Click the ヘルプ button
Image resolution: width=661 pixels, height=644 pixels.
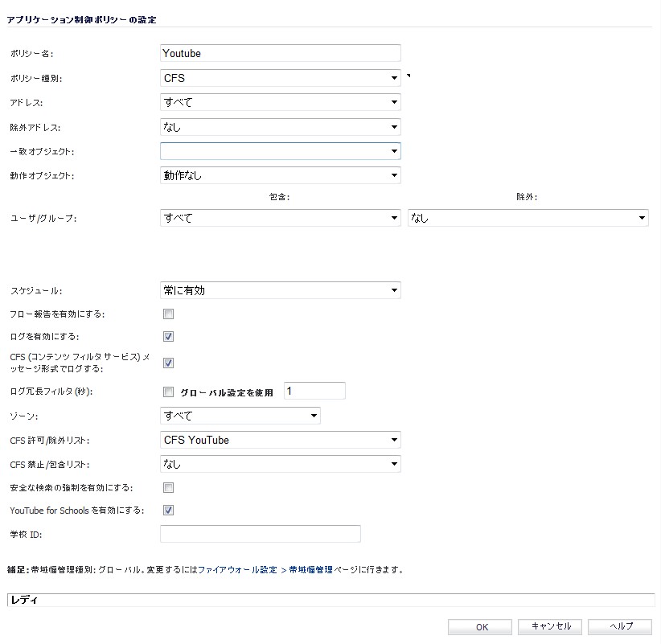[x=620, y=627]
